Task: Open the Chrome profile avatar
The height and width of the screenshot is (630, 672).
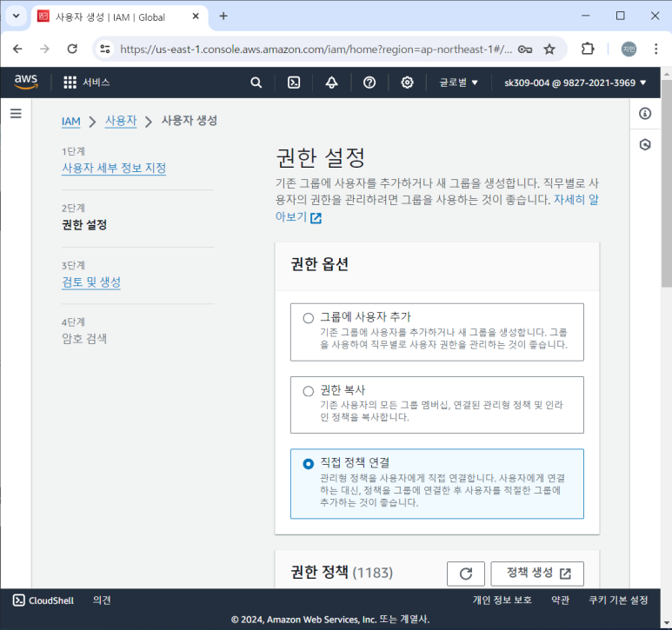Action: 629,49
